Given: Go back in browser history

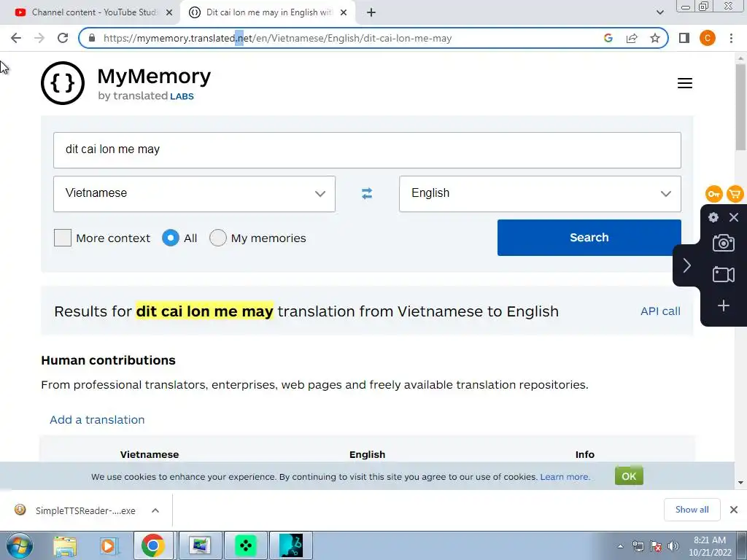Looking at the screenshot, I should coord(16,38).
